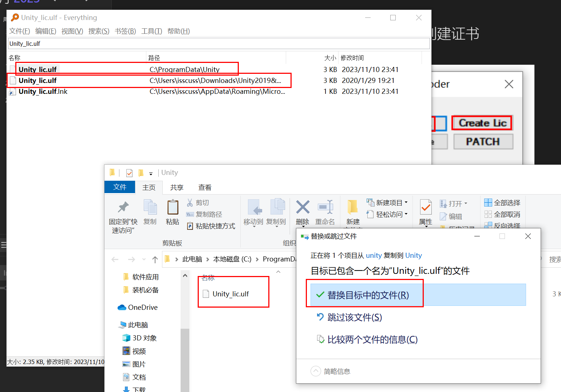The width and height of the screenshot is (561, 392).
Task: Click the Unity destination link in dialog
Action: (414, 255)
